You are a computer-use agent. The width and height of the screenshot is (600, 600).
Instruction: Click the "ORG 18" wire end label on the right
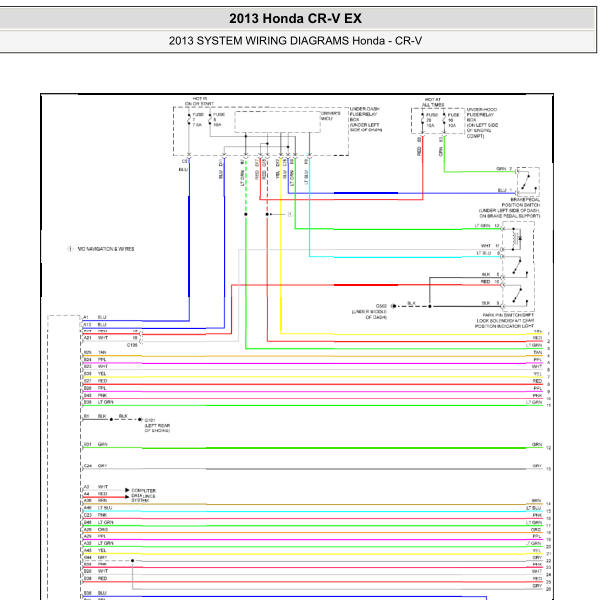(x=541, y=531)
